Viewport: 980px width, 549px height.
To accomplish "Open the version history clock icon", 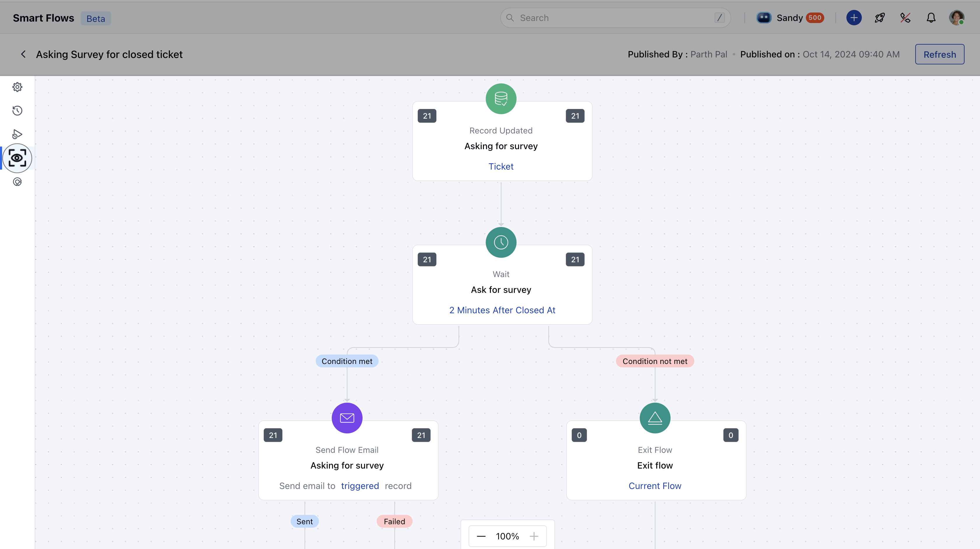I will 17,111.
